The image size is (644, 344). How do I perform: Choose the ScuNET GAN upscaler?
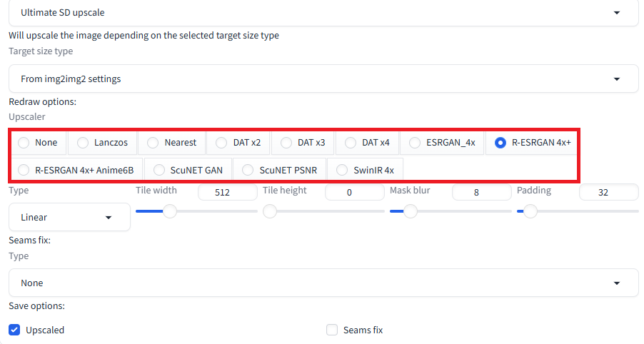[x=159, y=170]
